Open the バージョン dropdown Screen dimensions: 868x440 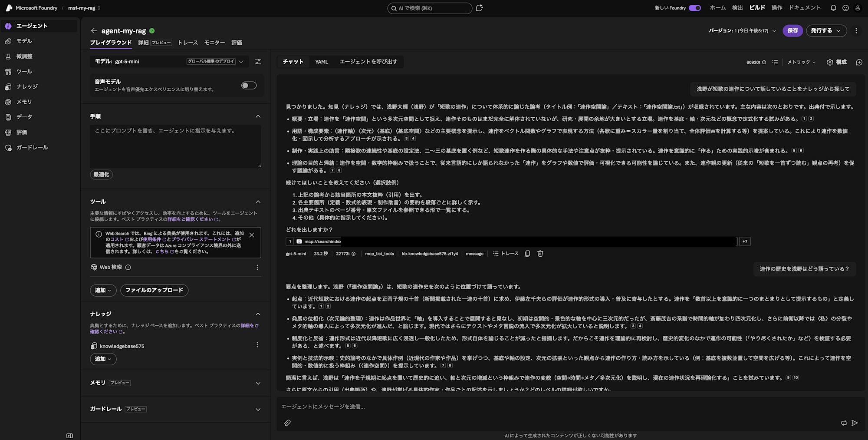(743, 31)
